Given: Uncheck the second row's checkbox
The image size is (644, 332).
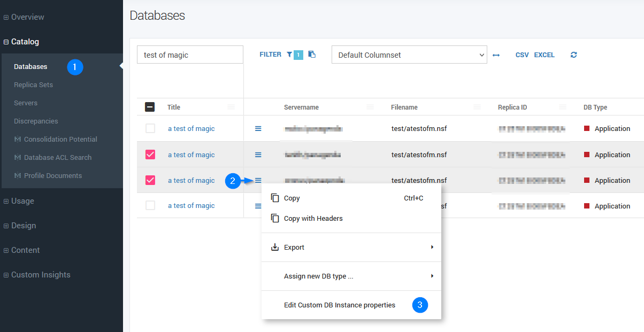Looking at the screenshot, I should (150, 155).
